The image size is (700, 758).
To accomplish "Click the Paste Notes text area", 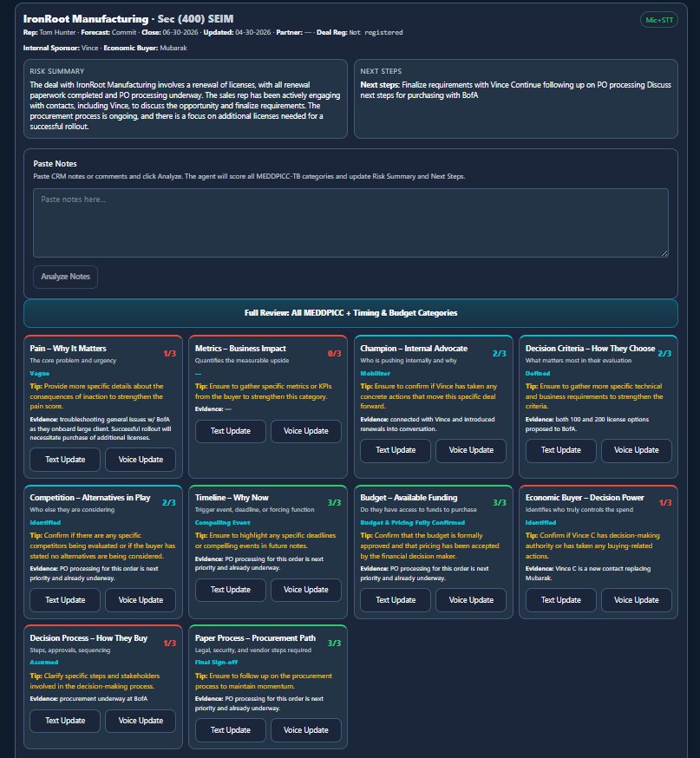I will pyautogui.click(x=350, y=222).
